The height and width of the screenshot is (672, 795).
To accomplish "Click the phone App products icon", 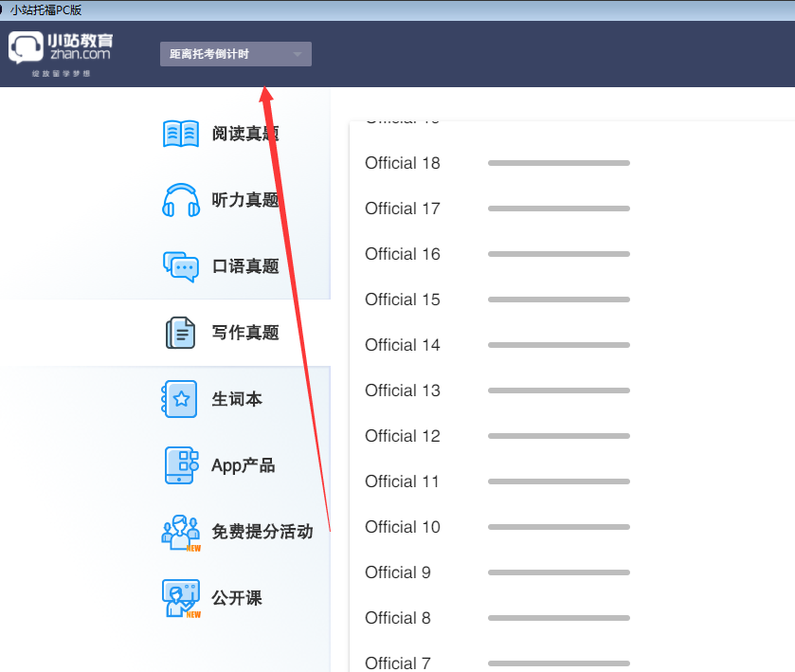I will [181, 465].
